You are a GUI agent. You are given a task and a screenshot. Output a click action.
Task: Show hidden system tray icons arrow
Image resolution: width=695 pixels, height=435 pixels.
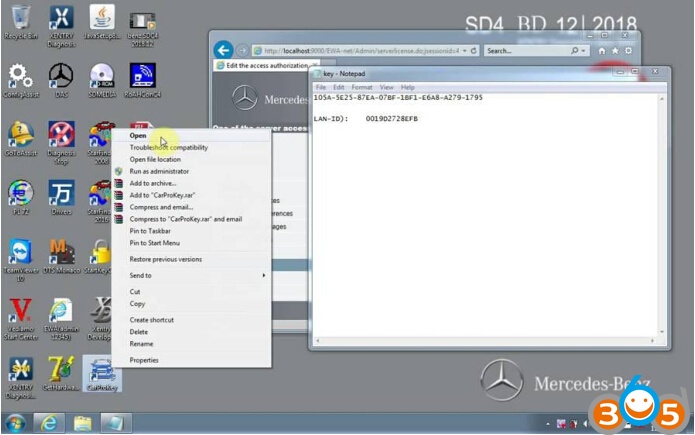pos(548,424)
